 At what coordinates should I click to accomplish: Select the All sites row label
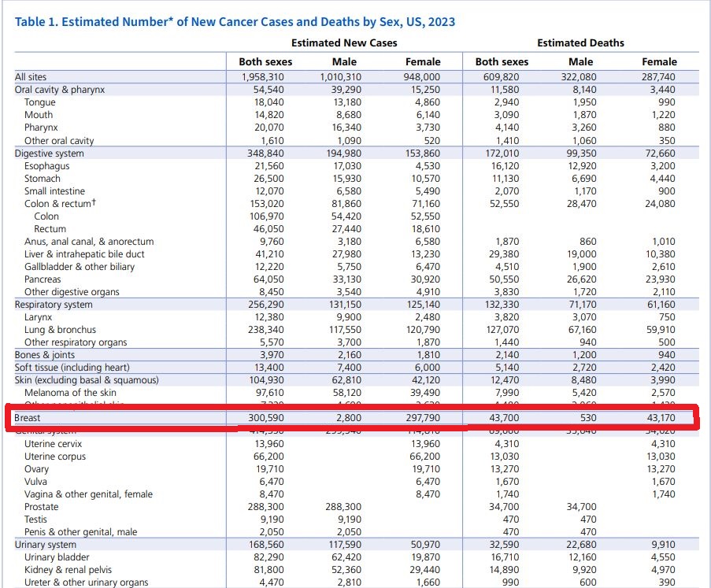tap(31, 77)
